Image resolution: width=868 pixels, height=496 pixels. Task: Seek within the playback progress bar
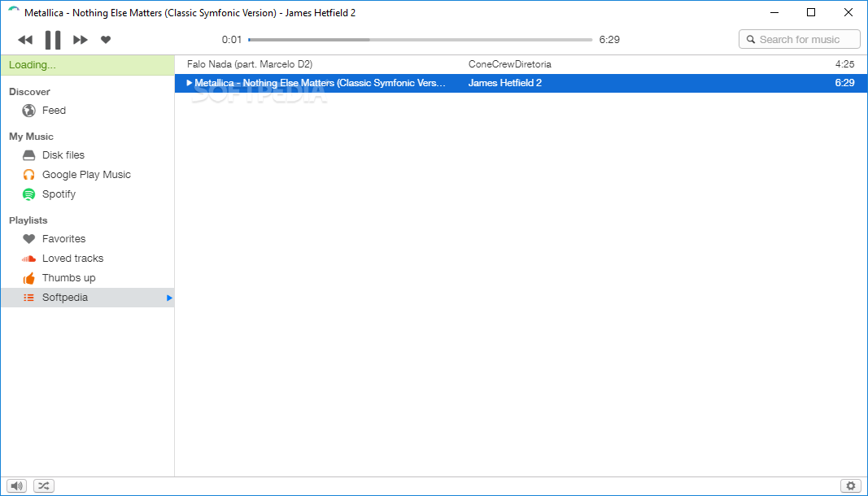[x=420, y=40]
